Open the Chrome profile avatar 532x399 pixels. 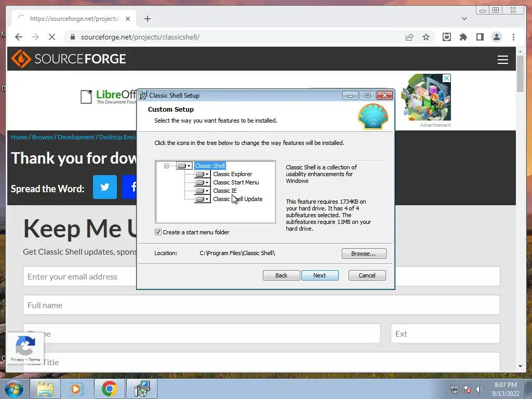click(x=496, y=37)
